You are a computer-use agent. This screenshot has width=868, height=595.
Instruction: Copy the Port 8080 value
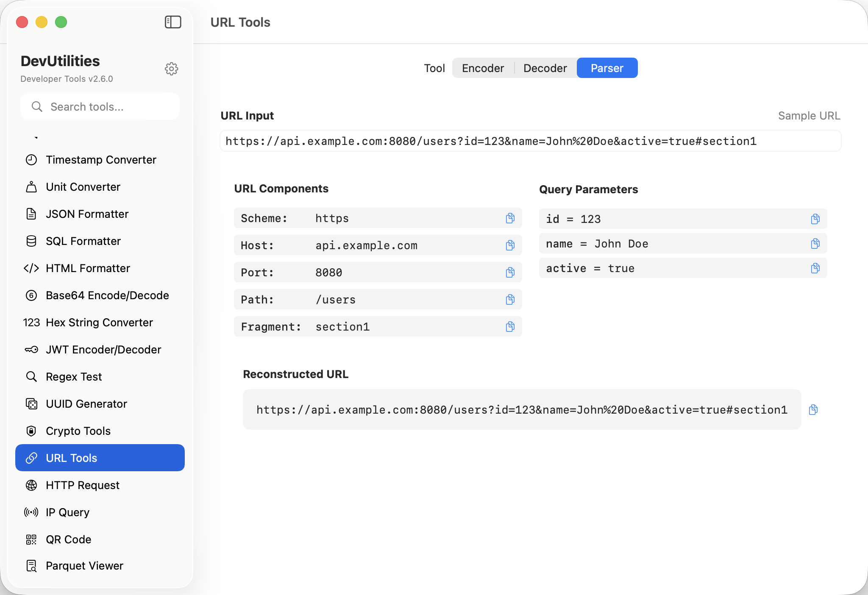(510, 272)
